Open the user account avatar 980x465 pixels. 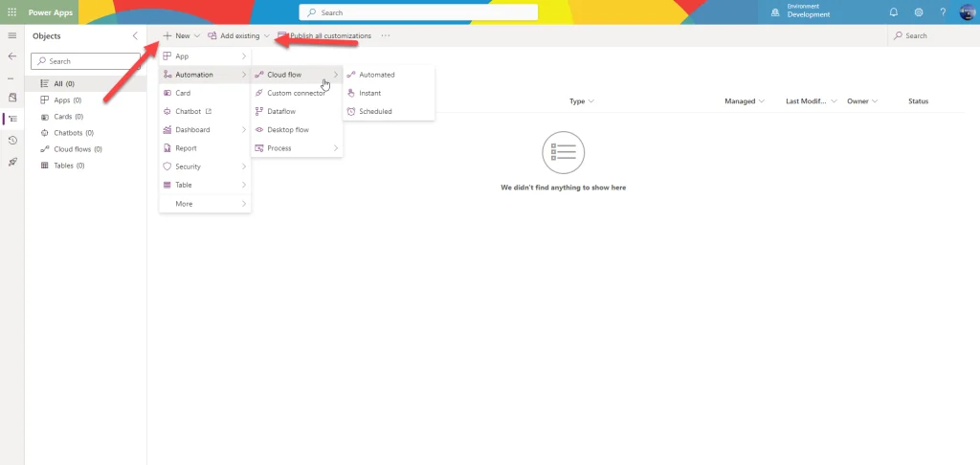coord(967,12)
